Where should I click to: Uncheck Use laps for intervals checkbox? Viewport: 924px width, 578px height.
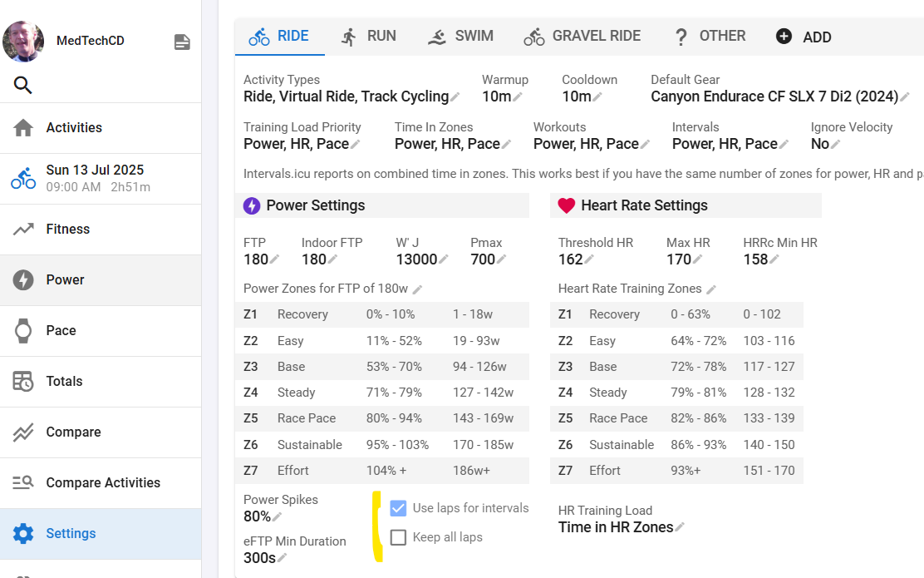coord(399,508)
